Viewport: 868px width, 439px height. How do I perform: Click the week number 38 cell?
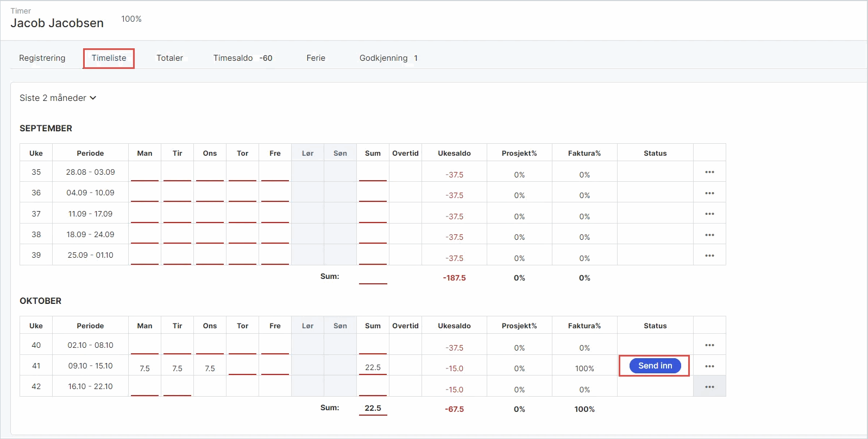click(36, 234)
